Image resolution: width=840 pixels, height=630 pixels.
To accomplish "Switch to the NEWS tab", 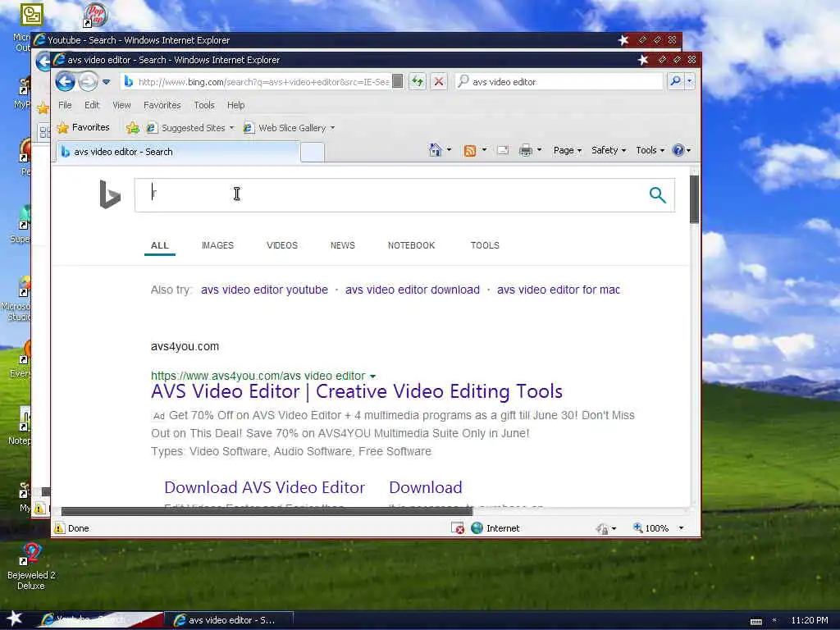I will tap(342, 245).
